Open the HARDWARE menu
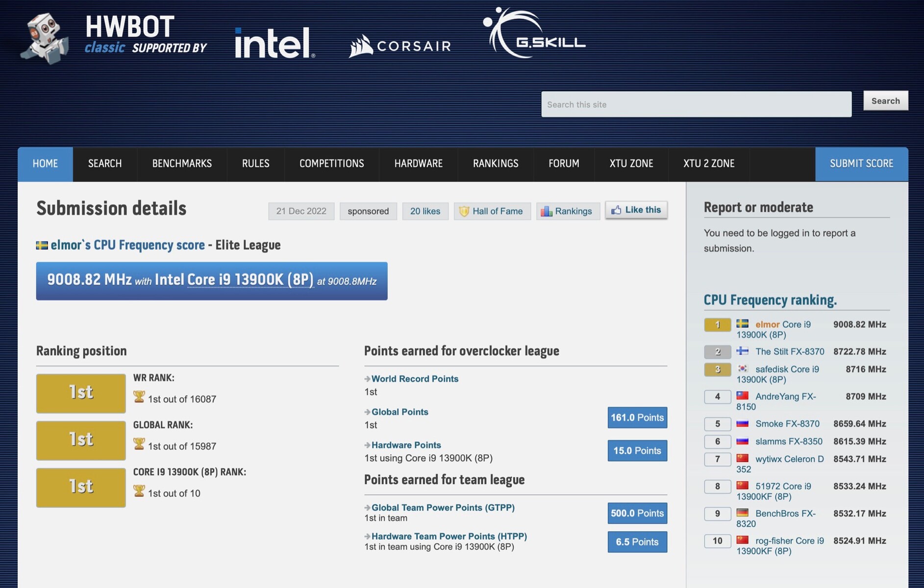924x588 pixels. [x=419, y=164]
